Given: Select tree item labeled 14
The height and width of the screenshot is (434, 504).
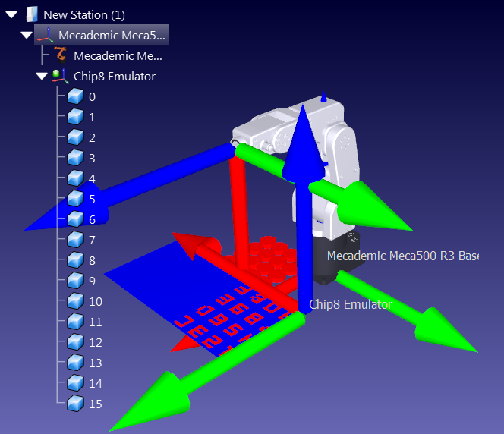Looking at the screenshot, I should click(x=96, y=383).
